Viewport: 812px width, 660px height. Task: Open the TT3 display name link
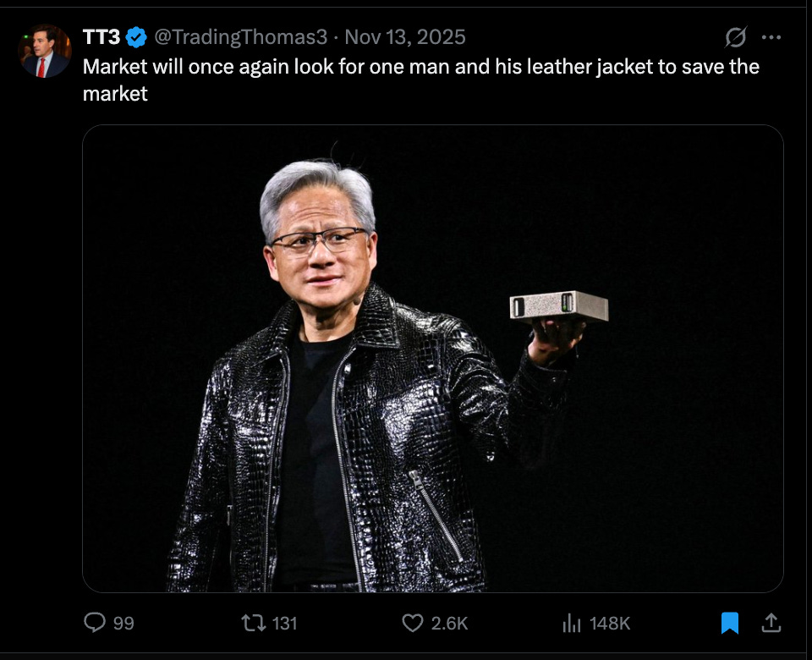(101, 37)
